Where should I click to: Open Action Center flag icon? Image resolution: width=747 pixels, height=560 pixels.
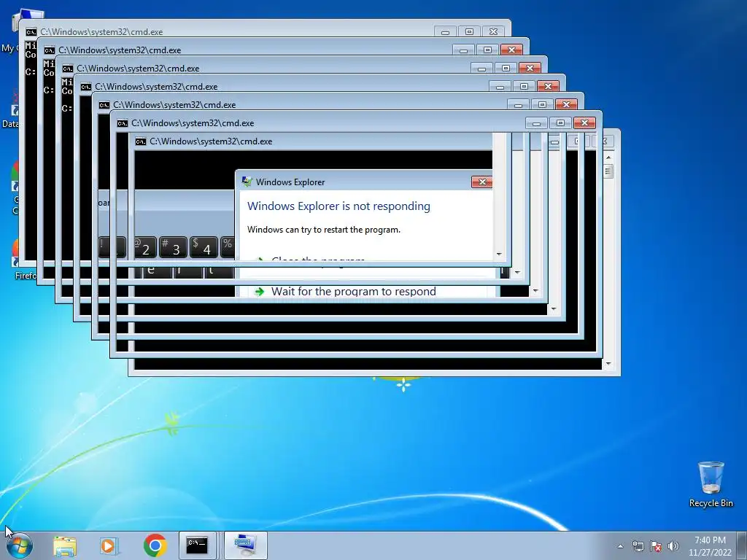(656, 546)
